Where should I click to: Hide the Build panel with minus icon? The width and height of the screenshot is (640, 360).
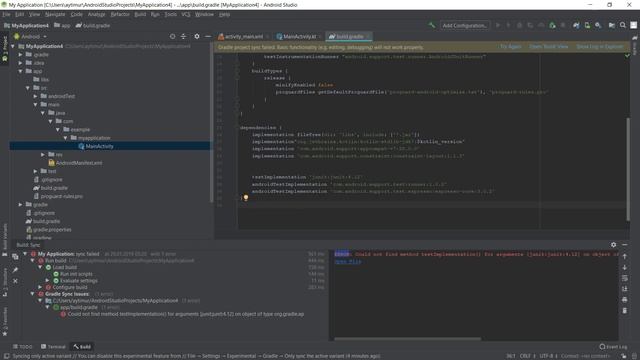pyautogui.click(x=625, y=244)
